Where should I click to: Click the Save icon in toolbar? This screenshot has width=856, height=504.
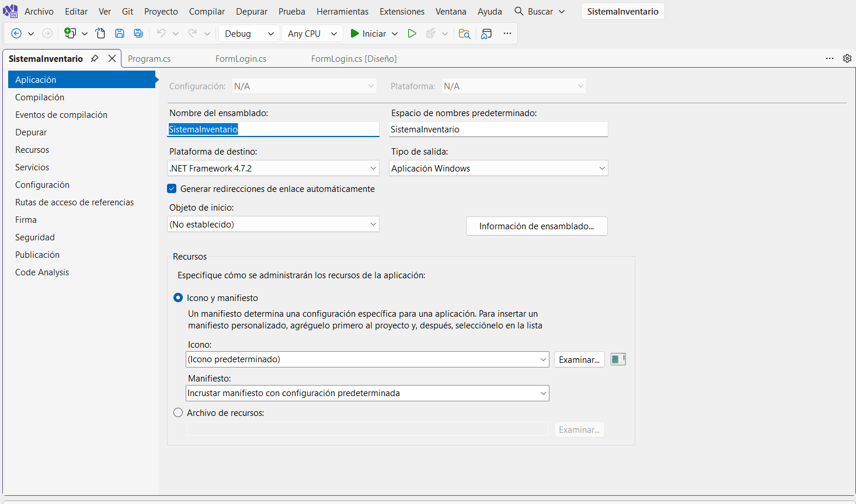click(120, 33)
